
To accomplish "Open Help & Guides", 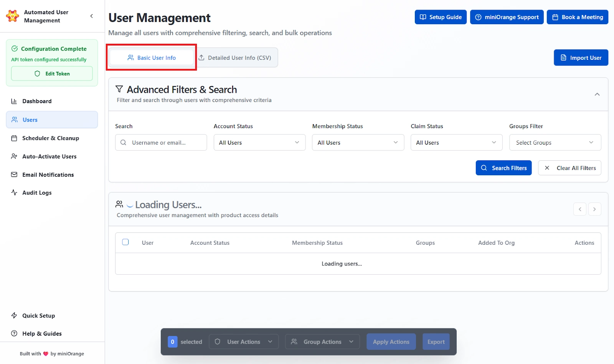I will pos(41,333).
